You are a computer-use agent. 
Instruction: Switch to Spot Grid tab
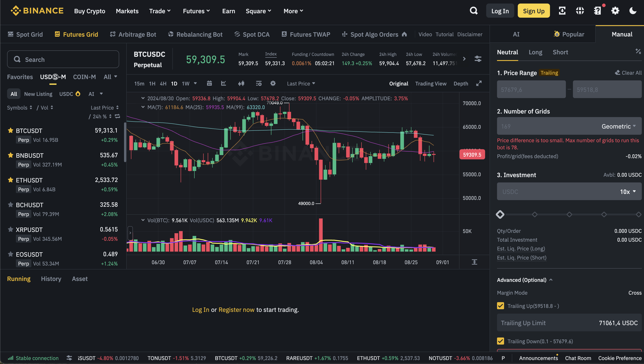25,34
